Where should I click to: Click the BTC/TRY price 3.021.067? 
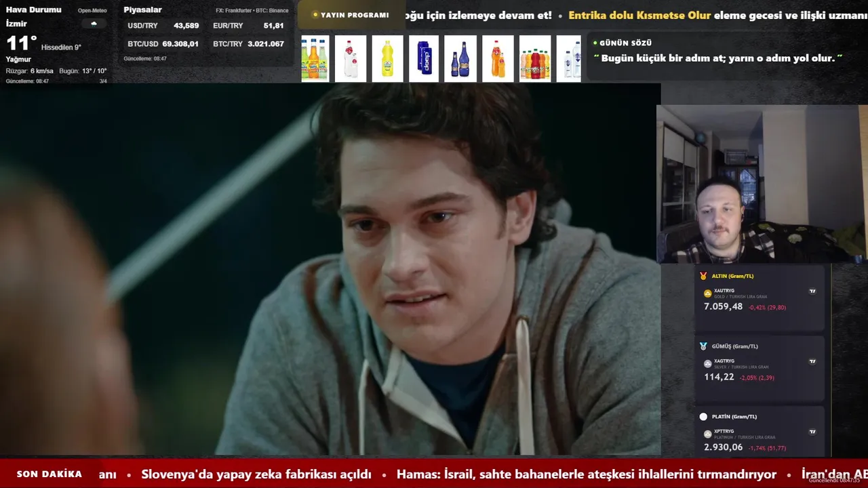click(x=266, y=43)
